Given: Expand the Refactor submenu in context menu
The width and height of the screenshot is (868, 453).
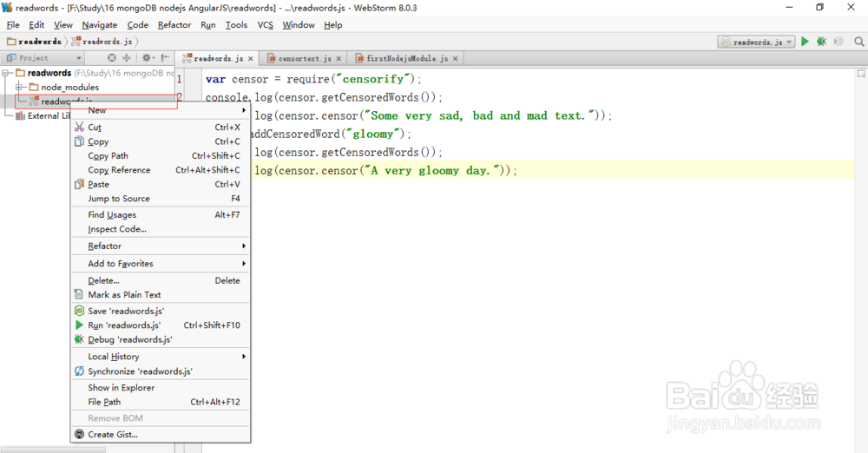Looking at the screenshot, I should point(161,246).
